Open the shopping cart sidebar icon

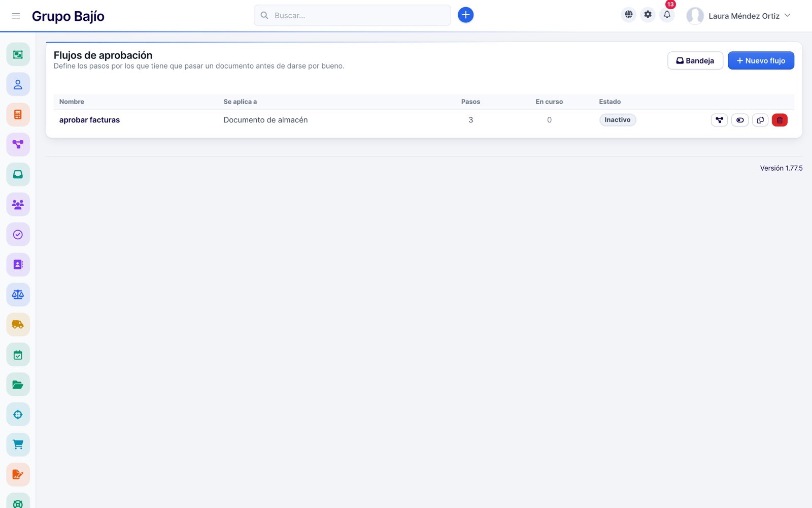point(18,444)
